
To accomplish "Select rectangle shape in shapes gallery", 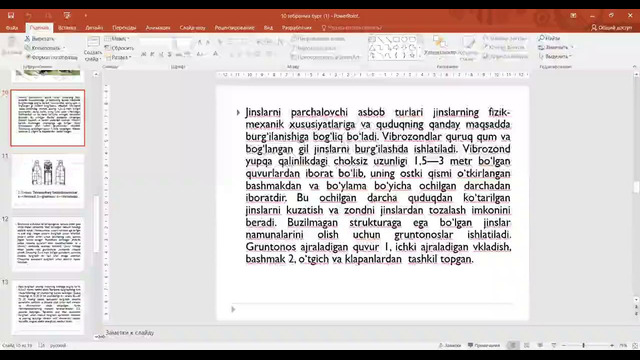I will [x=396, y=40].
